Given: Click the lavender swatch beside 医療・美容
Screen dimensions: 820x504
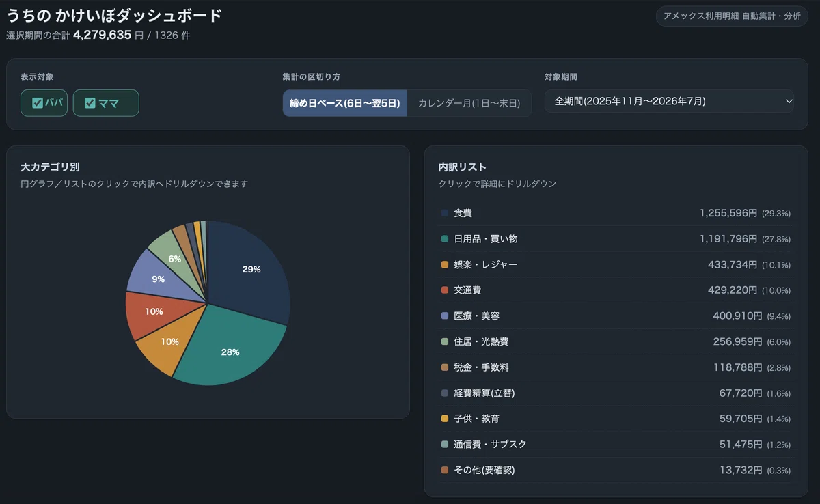Looking at the screenshot, I should (445, 316).
